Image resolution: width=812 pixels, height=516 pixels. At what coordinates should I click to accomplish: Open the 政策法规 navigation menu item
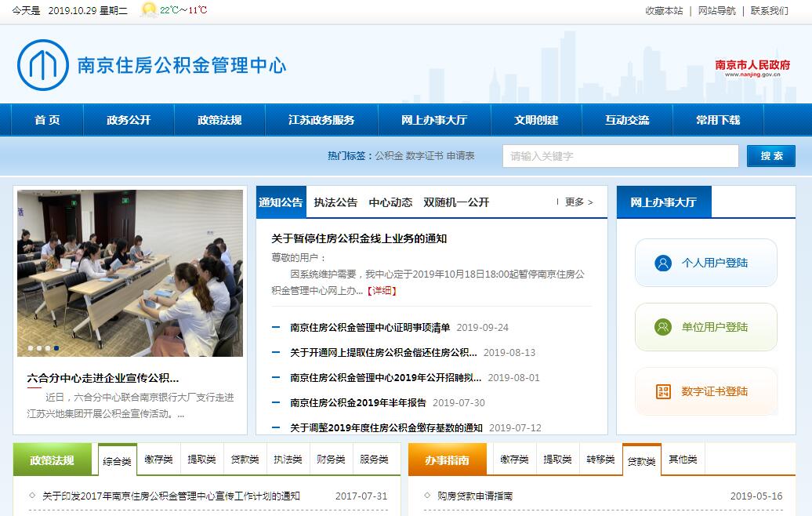[219, 120]
